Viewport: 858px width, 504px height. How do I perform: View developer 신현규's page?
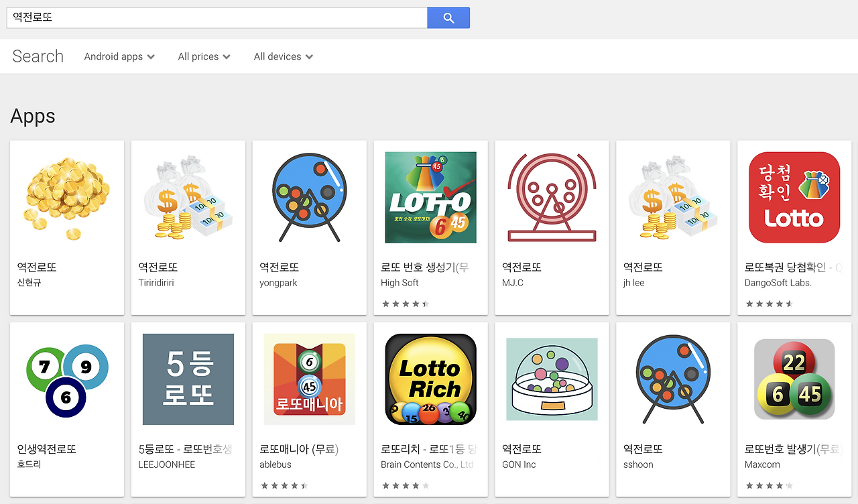[x=29, y=283]
